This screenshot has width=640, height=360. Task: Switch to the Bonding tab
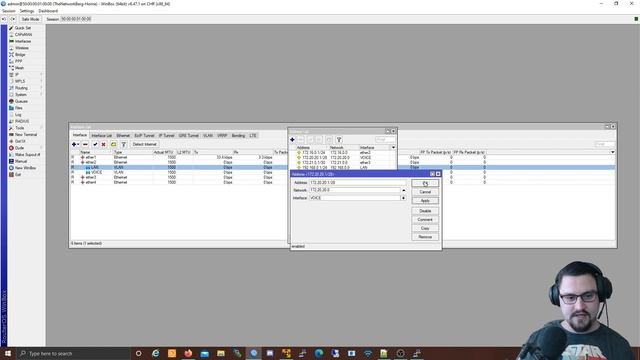coord(238,135)
